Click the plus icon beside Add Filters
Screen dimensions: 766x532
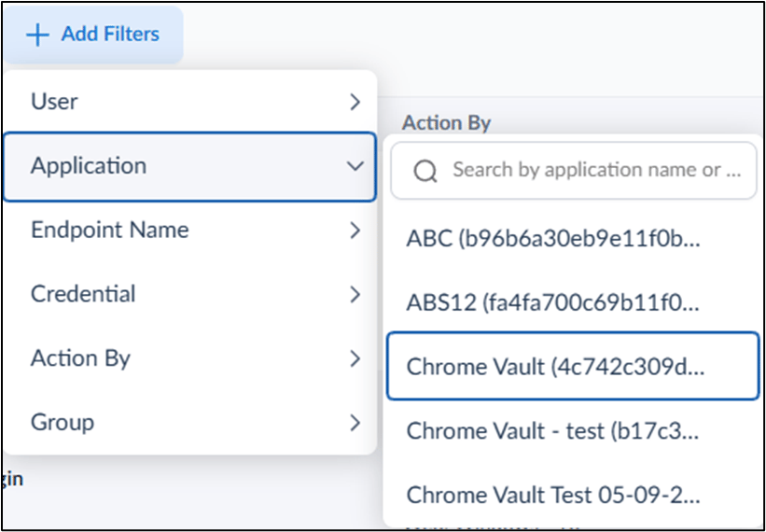37,35
